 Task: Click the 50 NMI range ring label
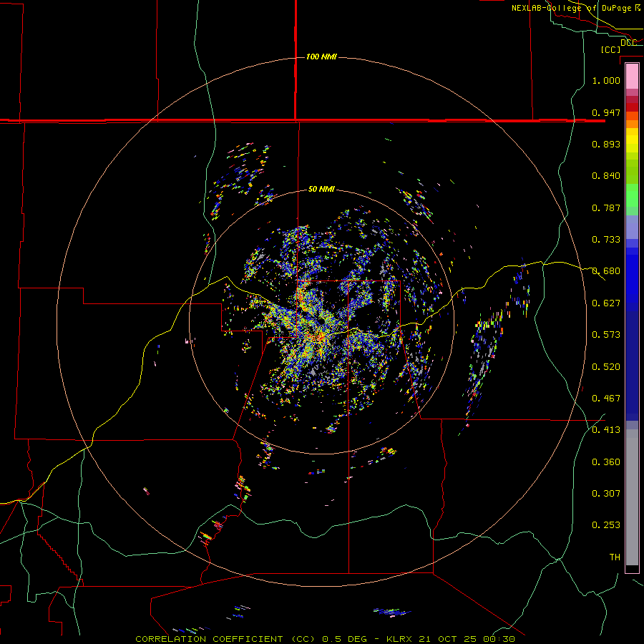321,189
